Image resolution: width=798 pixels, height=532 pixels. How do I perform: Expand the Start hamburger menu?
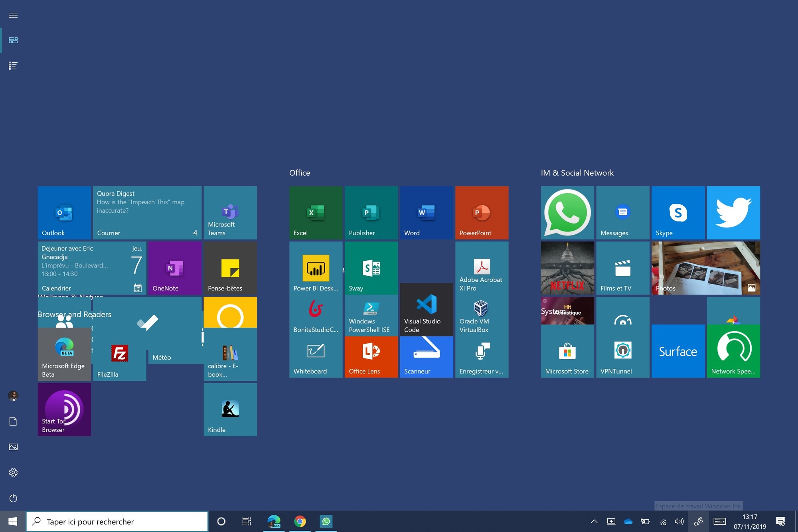pos(13,15)
